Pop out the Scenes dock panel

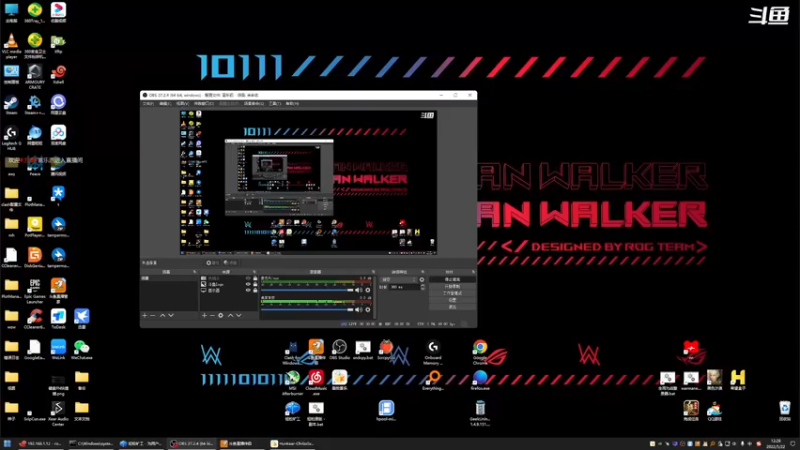(194, 272)
